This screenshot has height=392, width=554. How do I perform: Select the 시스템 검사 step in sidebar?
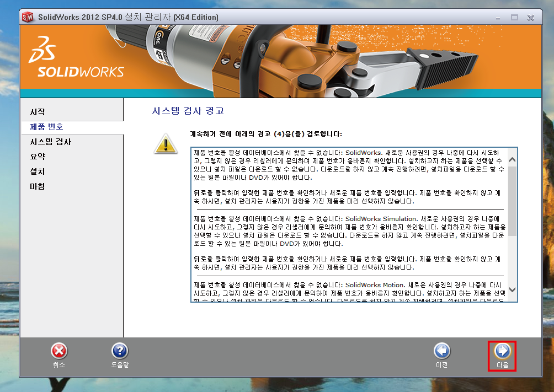51,142
